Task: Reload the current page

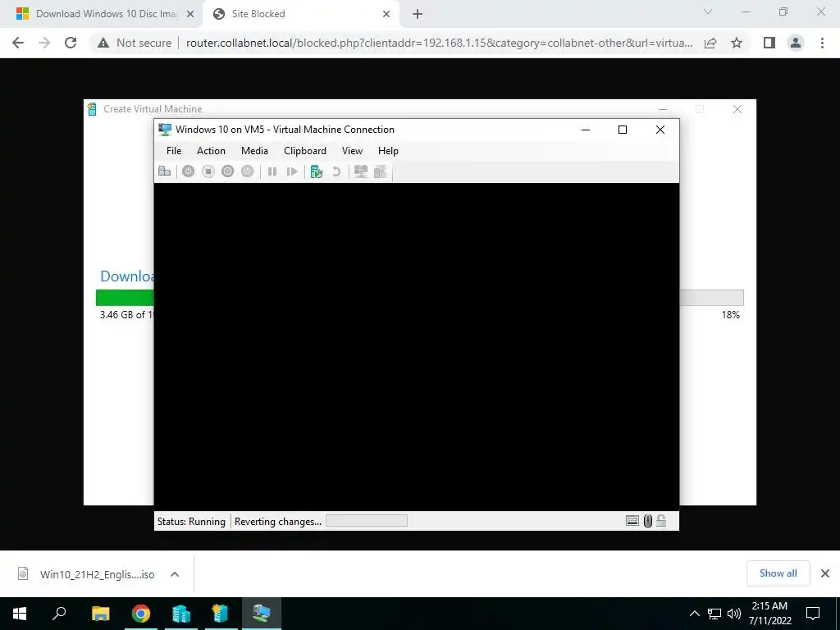Action: pos(71,43)
